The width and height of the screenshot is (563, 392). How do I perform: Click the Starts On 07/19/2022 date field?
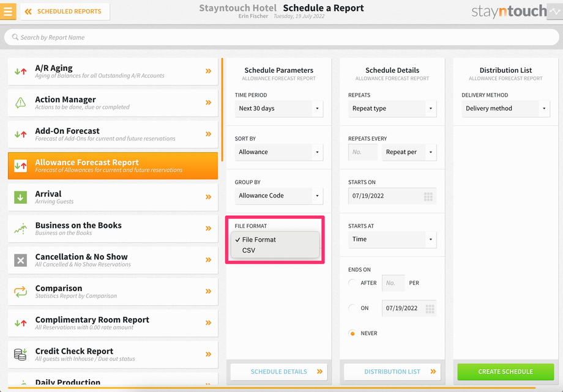392,196
